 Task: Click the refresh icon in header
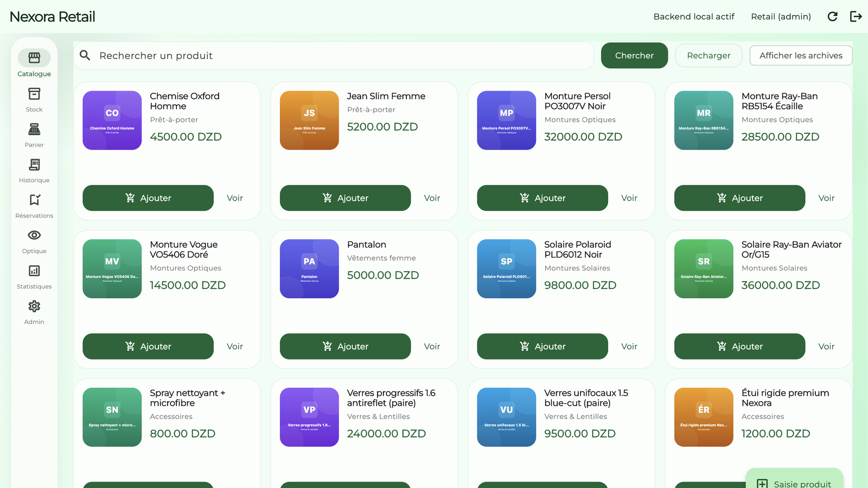click(x=833, y=16)
